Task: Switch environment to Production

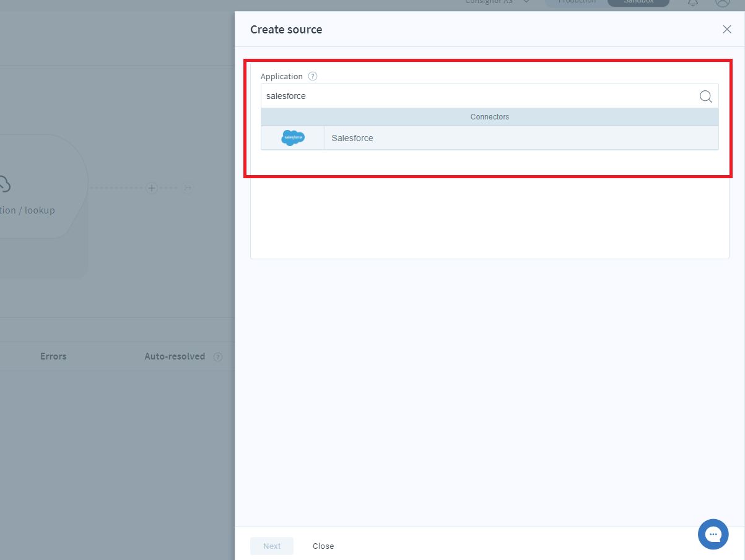Action: point(577,2)
